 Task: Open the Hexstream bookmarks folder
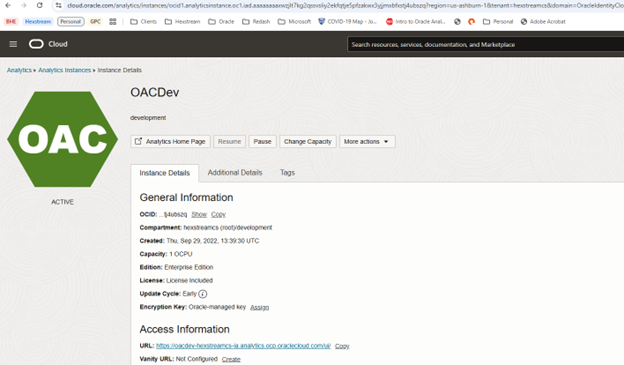[x=183, y=21]
